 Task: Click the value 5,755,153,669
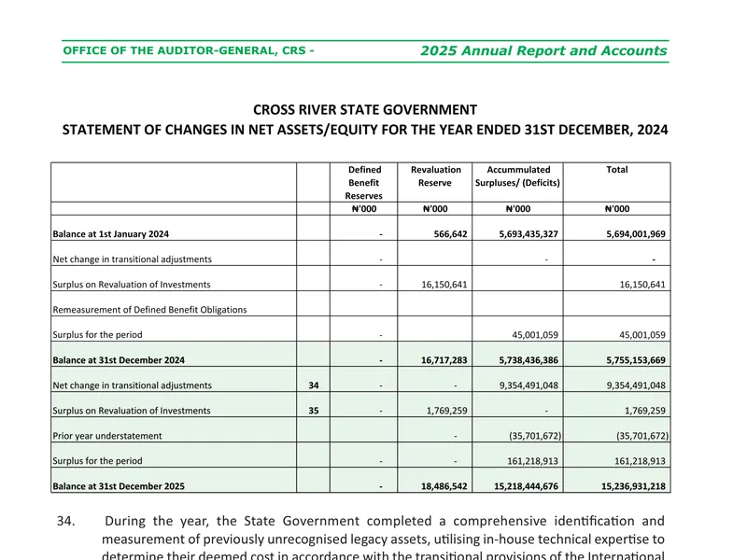pos(636,360)
